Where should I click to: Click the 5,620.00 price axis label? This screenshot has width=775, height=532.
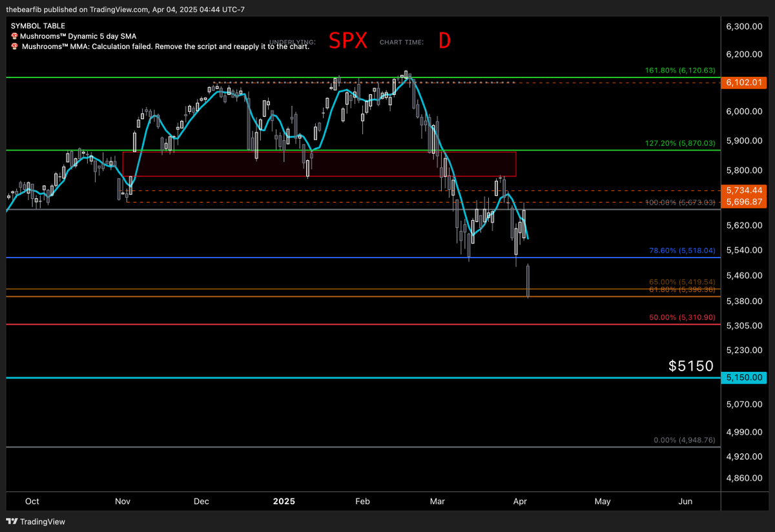click(x=745, y=225)
